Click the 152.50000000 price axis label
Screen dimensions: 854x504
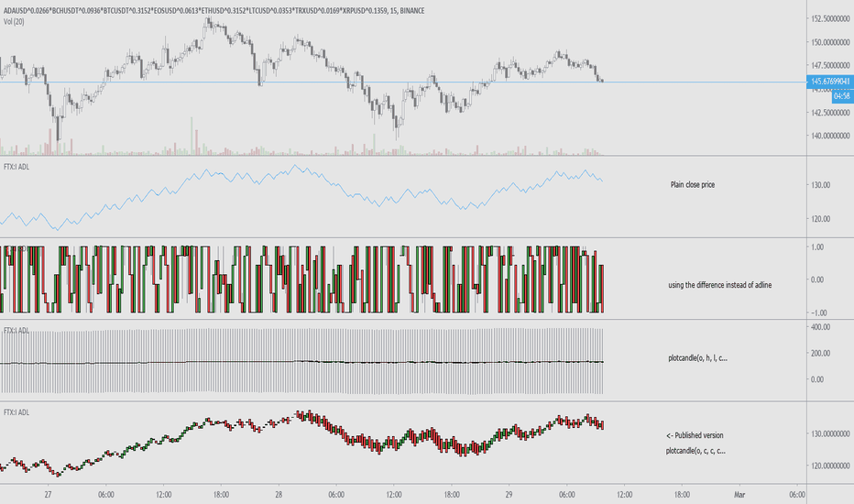(830, 18)
